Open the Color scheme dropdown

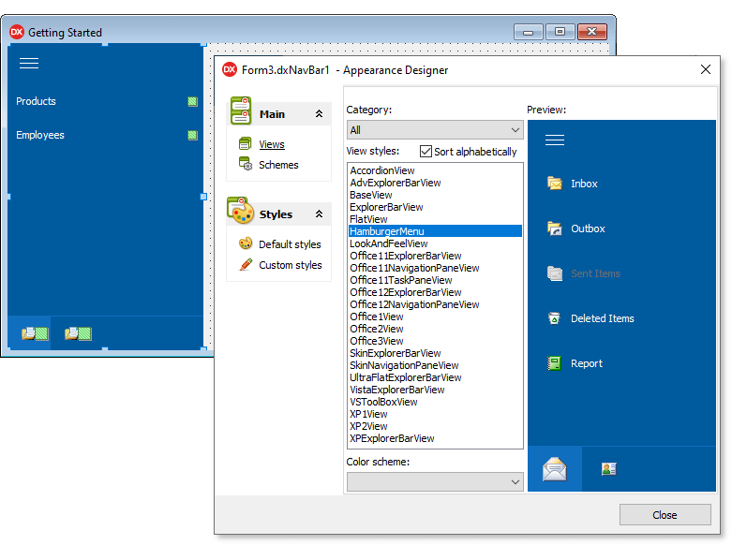(435, 481)
